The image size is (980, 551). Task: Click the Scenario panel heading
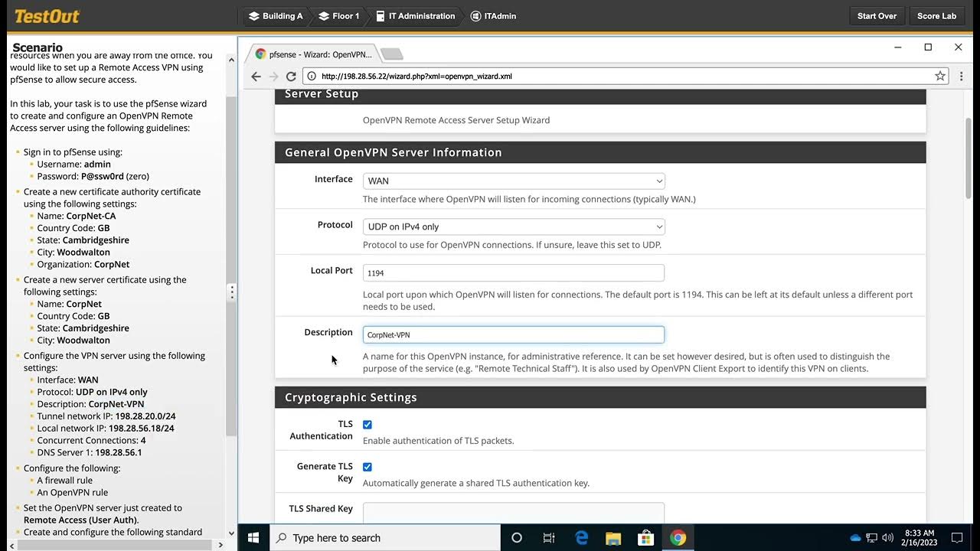tap(38, 47)
